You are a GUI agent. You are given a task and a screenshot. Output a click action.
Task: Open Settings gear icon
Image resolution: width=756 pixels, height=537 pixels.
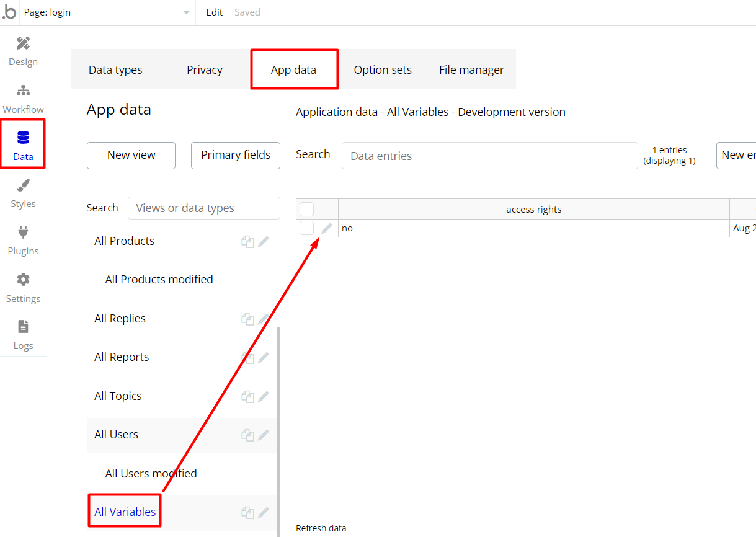point(23,280)
